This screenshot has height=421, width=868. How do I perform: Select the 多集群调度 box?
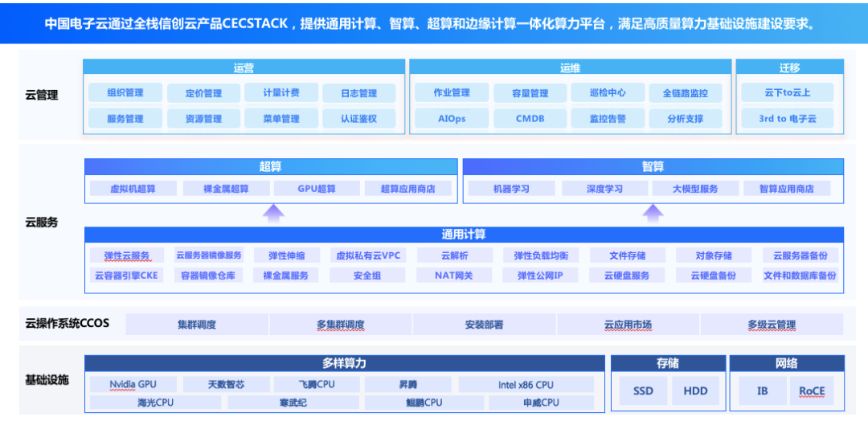click(x=341, y=325)
